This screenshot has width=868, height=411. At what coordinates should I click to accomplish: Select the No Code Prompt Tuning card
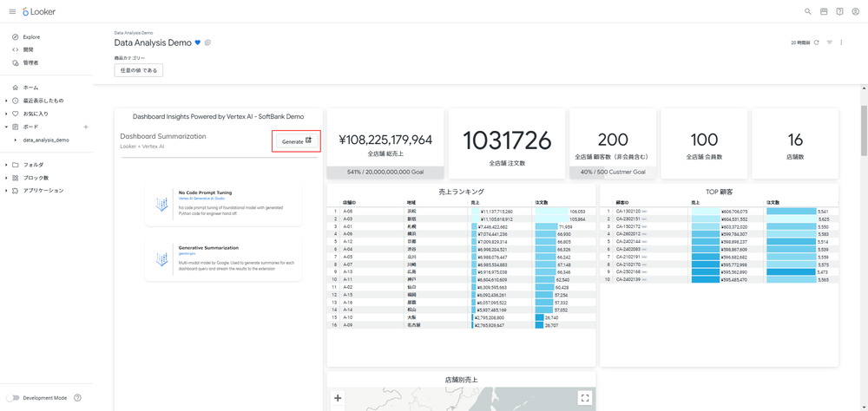pos(223,205)
